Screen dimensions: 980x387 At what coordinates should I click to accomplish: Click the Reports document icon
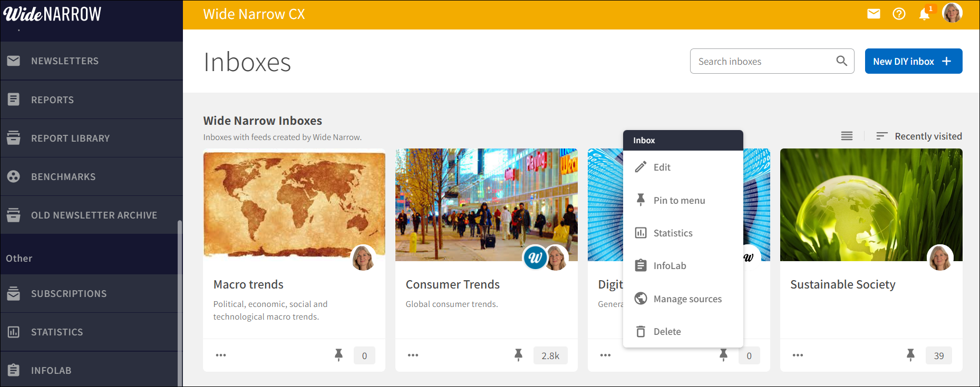pos(14,100)
